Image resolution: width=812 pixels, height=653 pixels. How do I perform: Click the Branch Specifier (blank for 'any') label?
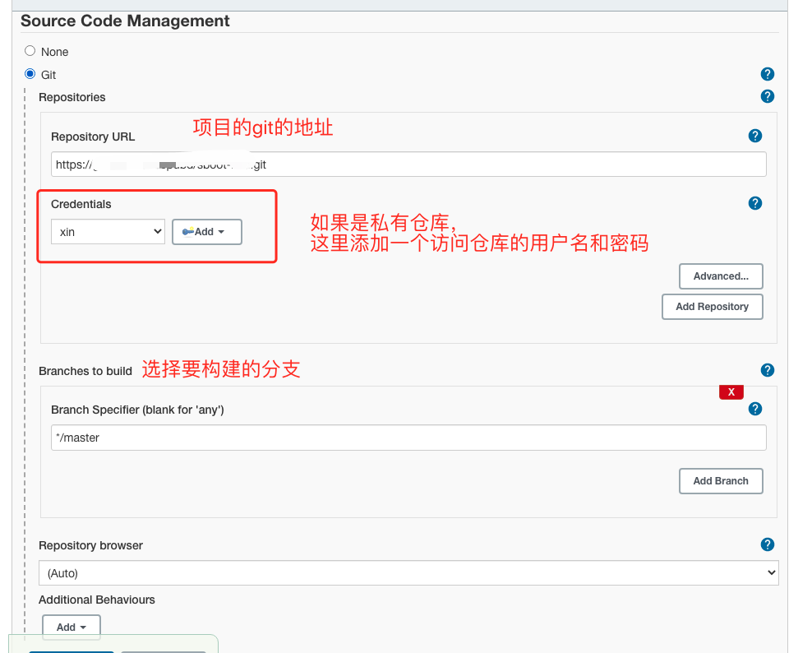pyautogui.click(x=137, y=410)
